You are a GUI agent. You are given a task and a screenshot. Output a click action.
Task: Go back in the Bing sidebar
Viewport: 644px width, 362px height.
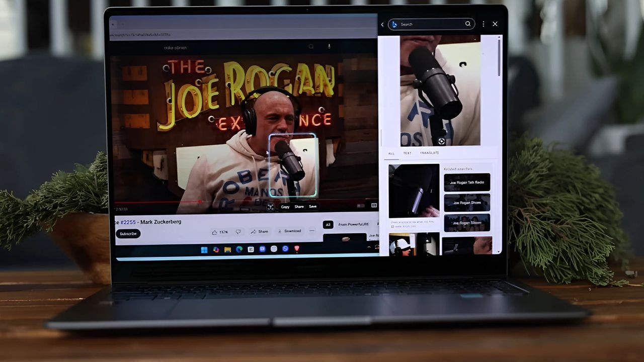point(382,24)
